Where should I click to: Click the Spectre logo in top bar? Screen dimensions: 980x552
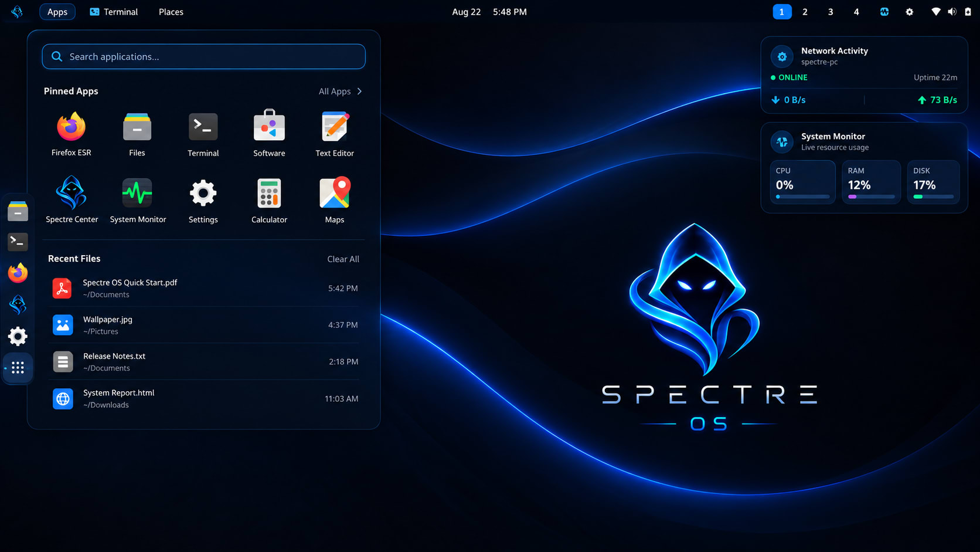tap(17, 12)
